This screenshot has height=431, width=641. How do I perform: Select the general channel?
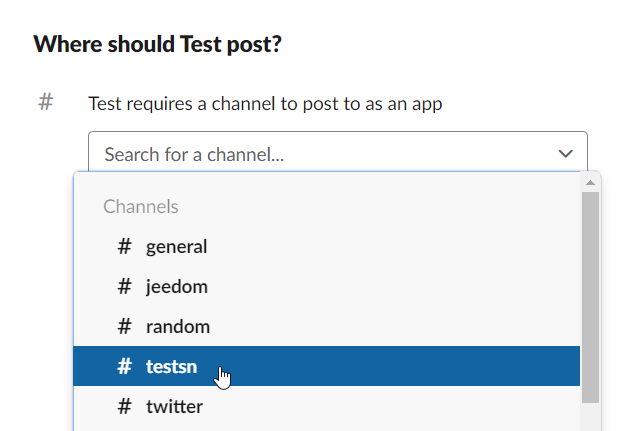[x=326, y=247]
